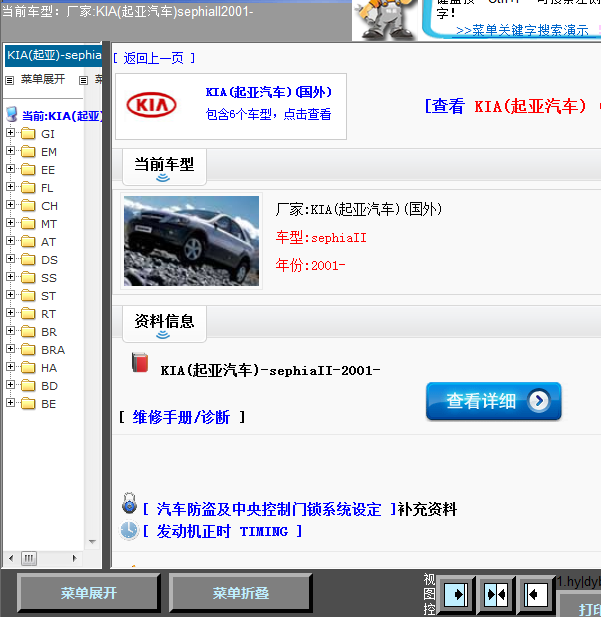The image size is (601, 617).
Task: Click the mechanic mascot image at top
Action: [x=385, y=20]
